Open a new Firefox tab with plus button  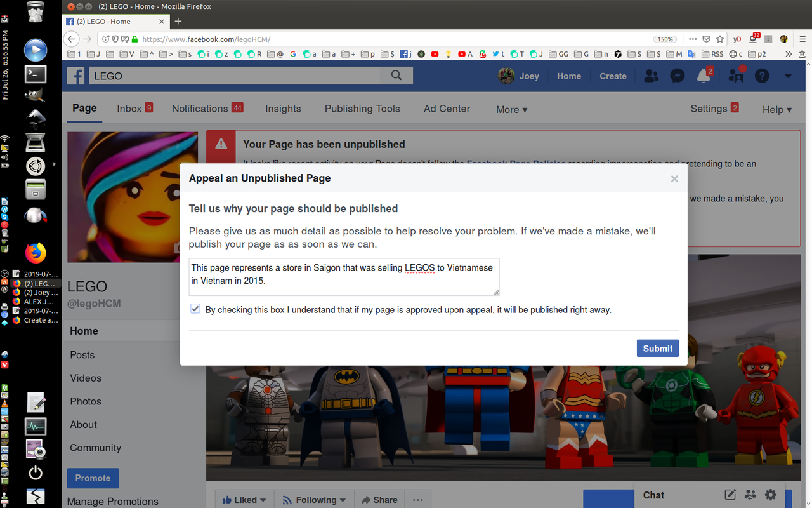point(178,21)
